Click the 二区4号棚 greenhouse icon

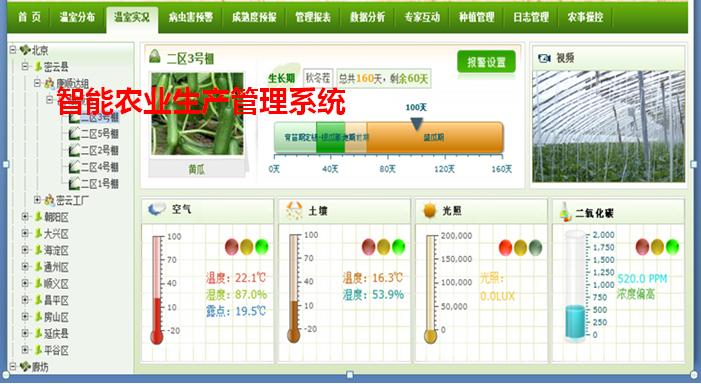(x=74, y=167)
